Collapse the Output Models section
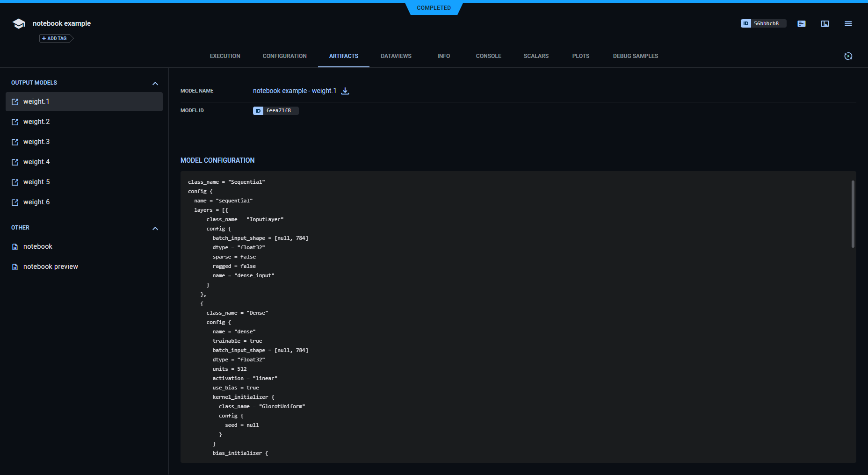The width and height of the screenshot is (868, 475). pos(155,84)
